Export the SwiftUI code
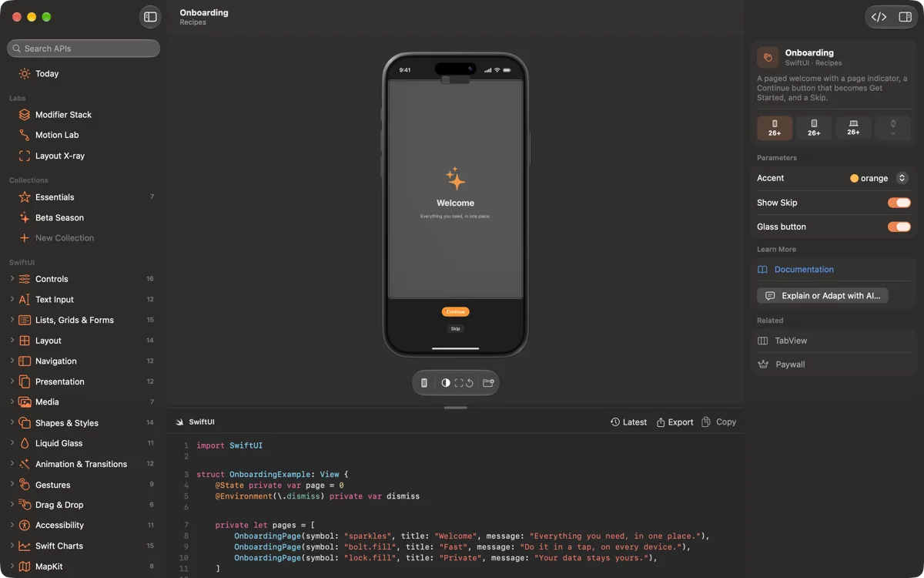The image size is (924, 578). pyautogui.click(x=675, y=422)
